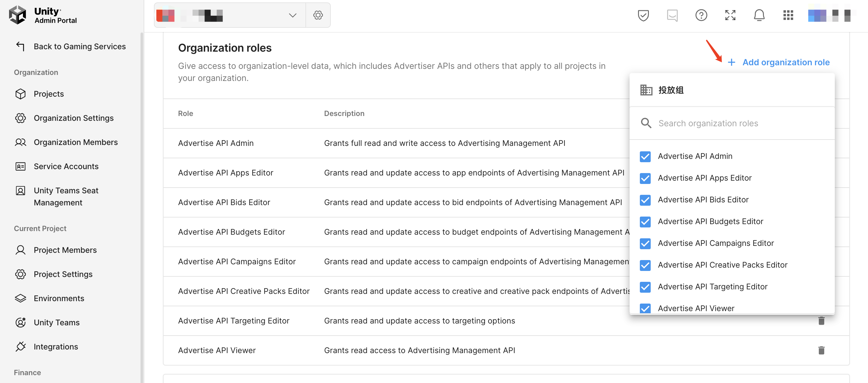Open Project Settings in sidebar
The image size is (868, 383).
(63, 275)
